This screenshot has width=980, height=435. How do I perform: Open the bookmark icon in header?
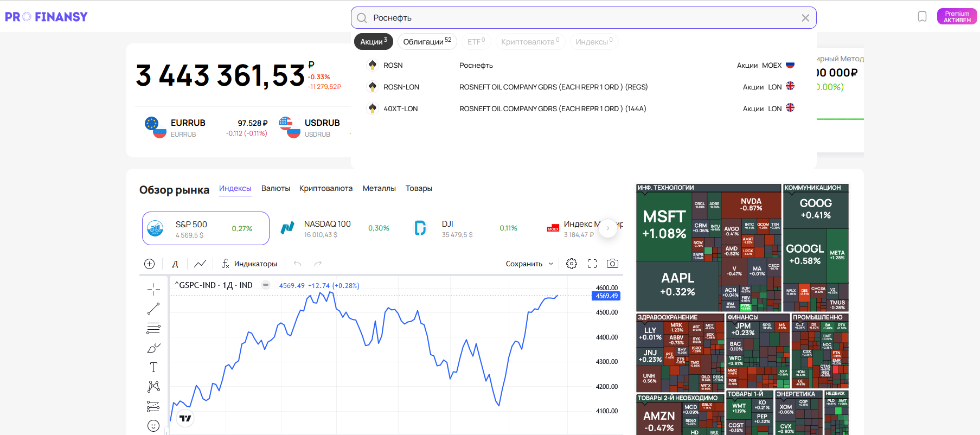pos(922,17)
